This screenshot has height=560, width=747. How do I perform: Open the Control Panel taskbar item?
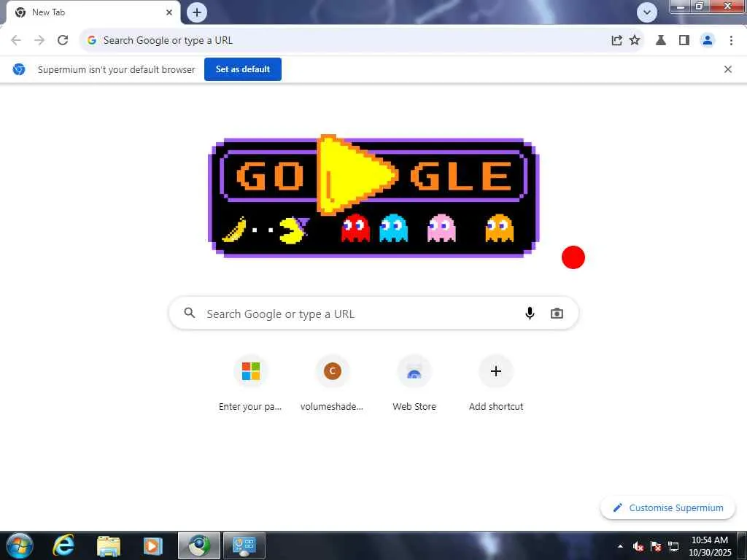(x=244, y=545)
